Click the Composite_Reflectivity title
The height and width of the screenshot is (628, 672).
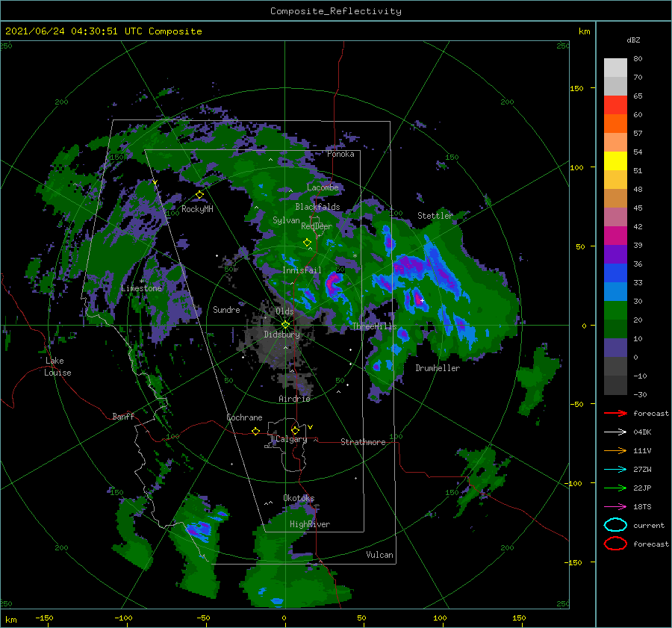[336, 11]
